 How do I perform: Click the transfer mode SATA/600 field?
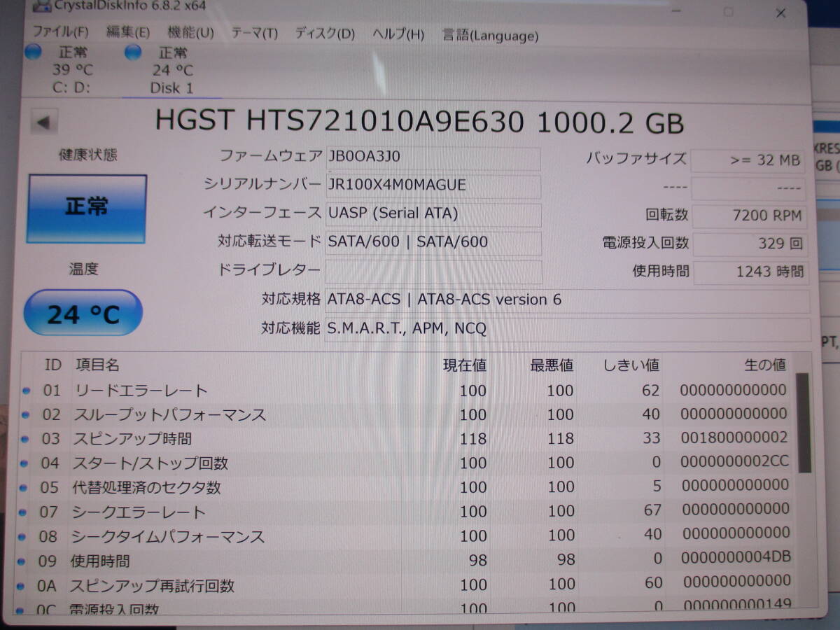point(434,243)
